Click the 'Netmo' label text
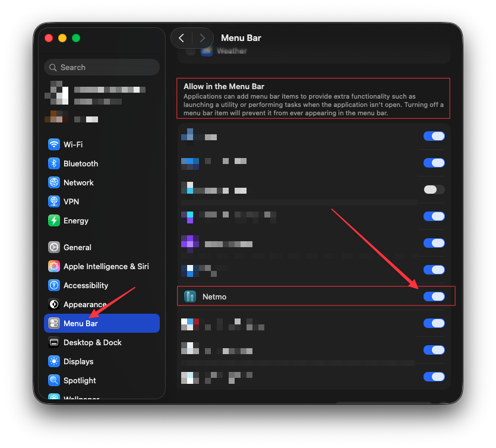This screenshot has width=496, height=448. (214, 296)
